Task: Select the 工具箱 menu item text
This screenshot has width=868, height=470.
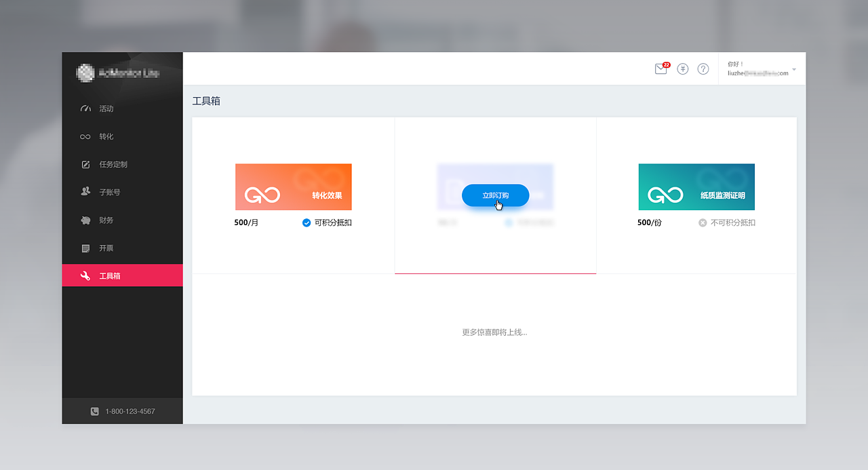Action: pos(109,276)
